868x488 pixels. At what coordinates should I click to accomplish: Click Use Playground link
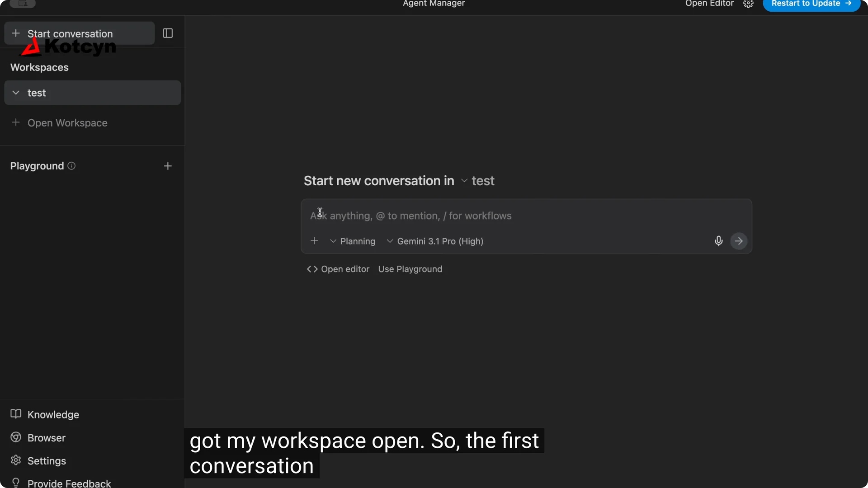(x=410, y=269)
